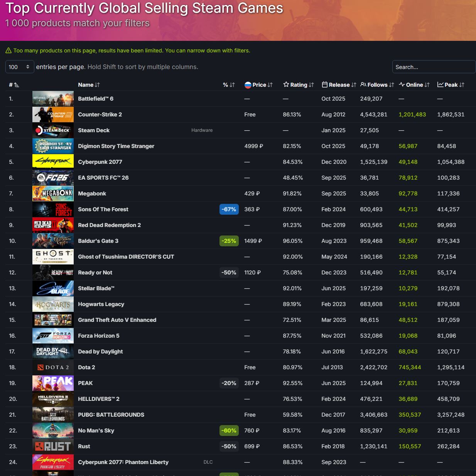Click Digimon Story Time Stranger thumbnail

(53, 146)
